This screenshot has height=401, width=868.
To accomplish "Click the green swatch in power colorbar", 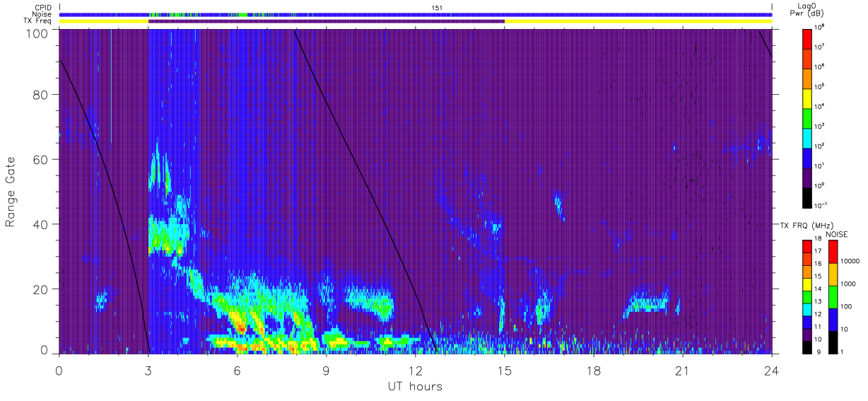I will 807,118.
